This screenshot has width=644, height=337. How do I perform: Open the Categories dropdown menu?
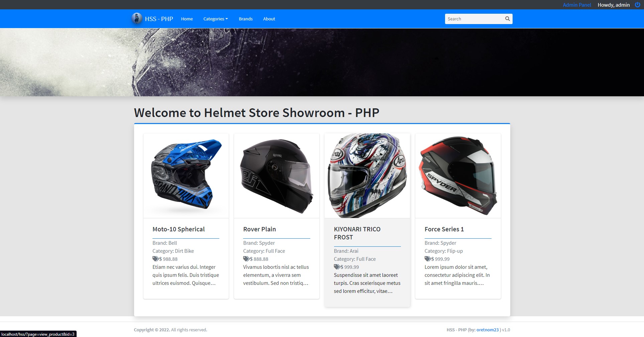[215, 19]
